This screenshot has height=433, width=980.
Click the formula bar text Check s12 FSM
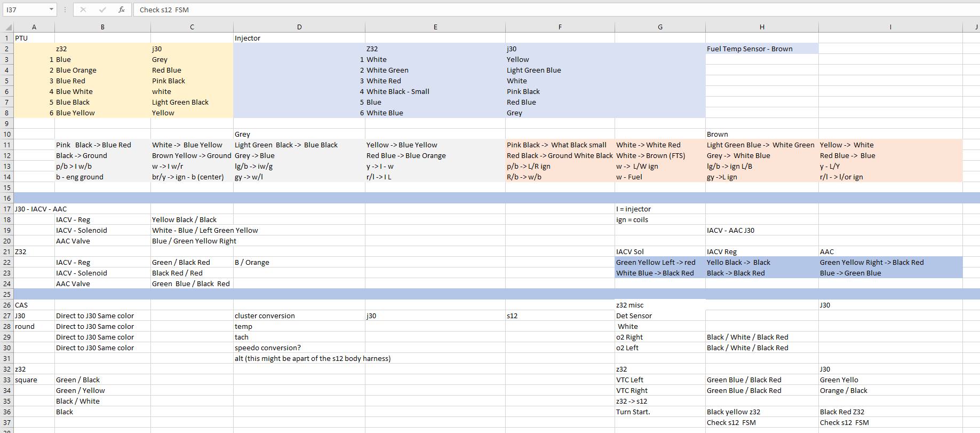[164, 10]
